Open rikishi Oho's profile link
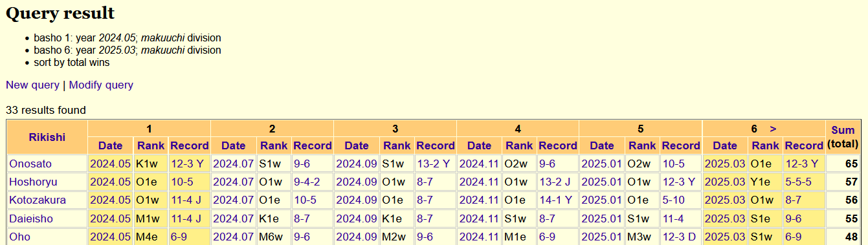868x245 pixels. click(x=19, y=237)
